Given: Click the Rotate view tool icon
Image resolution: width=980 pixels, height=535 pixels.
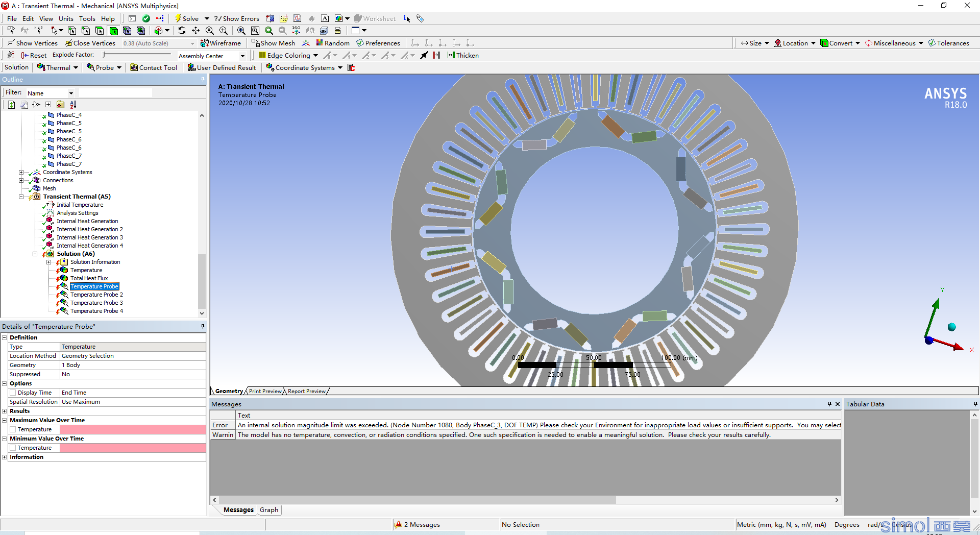Looking at the screenshot, I should [x=182, y=31].
